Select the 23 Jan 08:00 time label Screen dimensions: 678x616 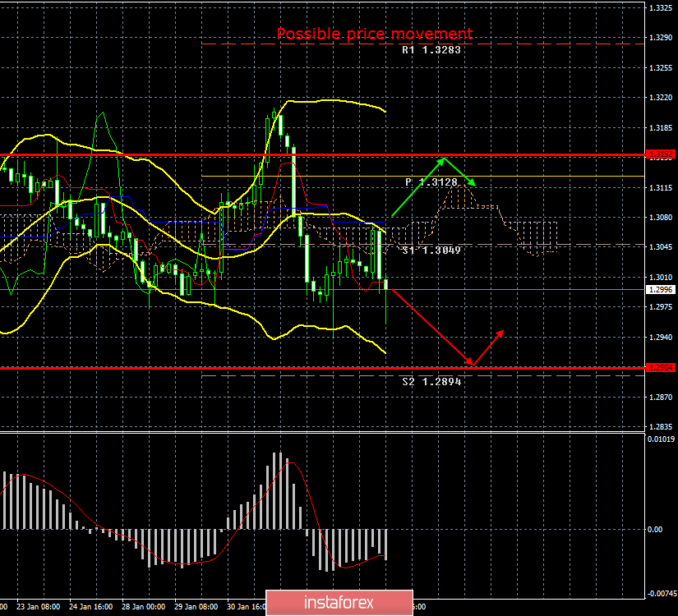pyautogui.click(x=37, y=607)
